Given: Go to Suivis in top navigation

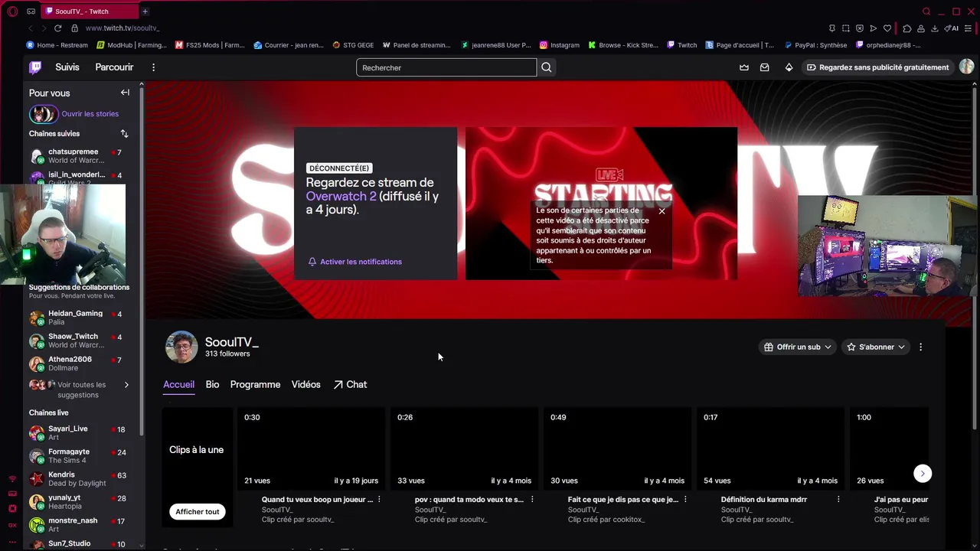Looking at the screenshot, I should click(67, 67).
